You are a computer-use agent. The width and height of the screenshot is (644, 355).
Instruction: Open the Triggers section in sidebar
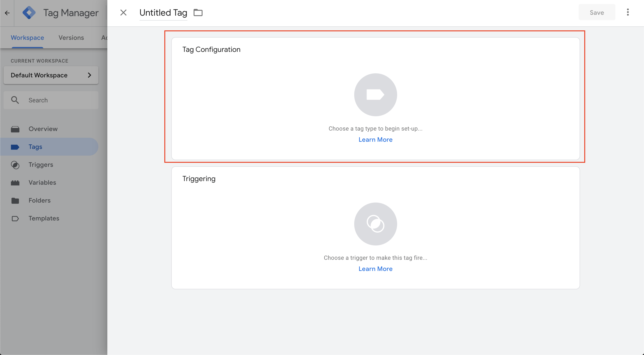(x=41, y=165)
